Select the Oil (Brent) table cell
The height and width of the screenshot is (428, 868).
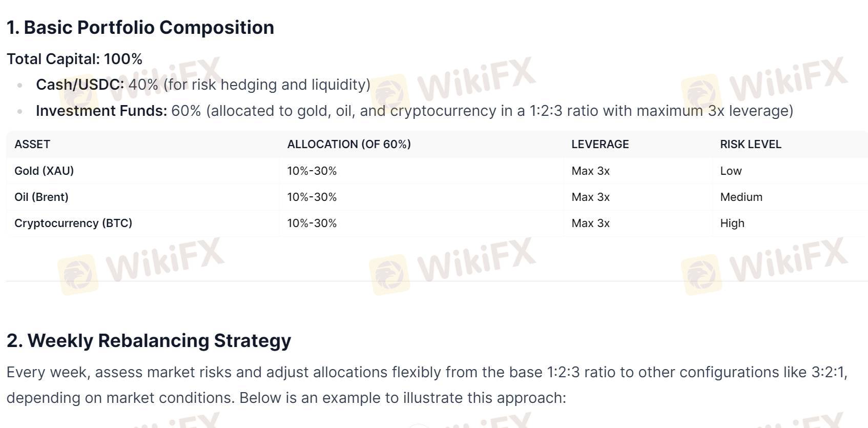[42, 197]
